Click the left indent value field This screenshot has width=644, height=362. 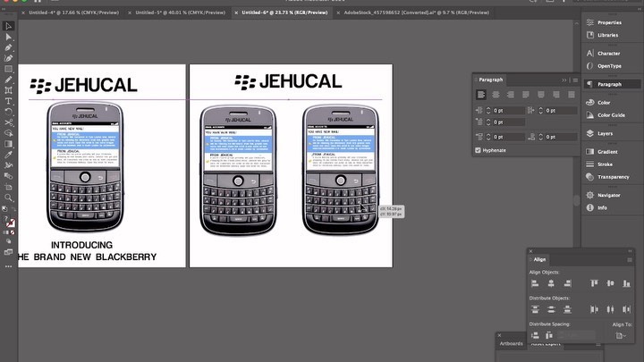499,111
